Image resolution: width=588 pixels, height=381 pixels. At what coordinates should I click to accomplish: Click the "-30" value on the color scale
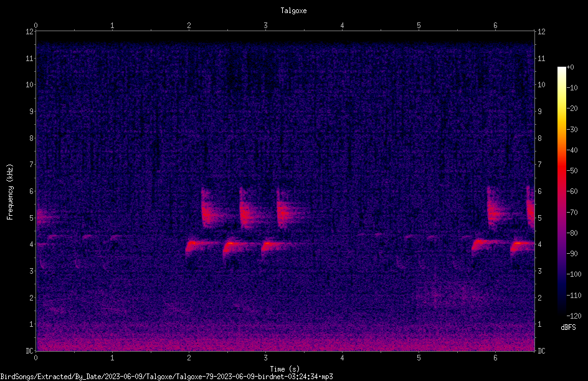pyautogui.click(x=572, y=130)
